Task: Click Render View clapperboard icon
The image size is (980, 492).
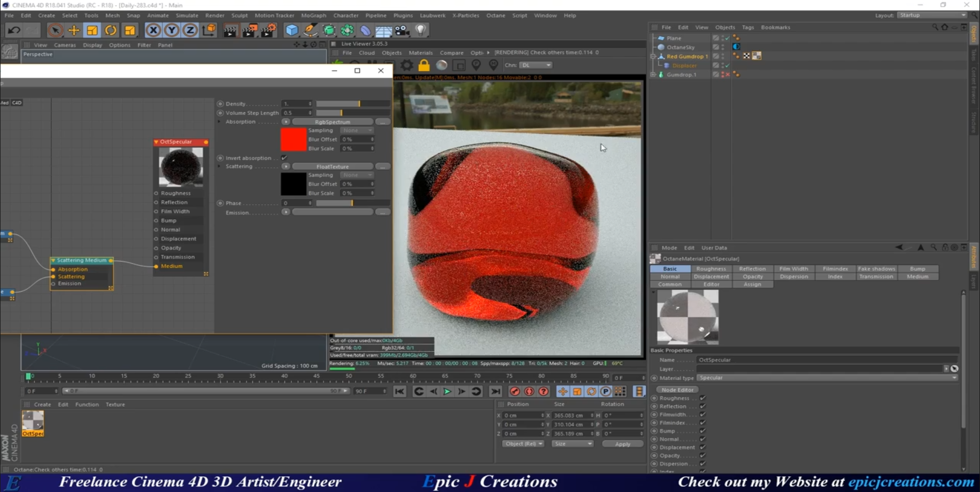Action: click(230, 30)
